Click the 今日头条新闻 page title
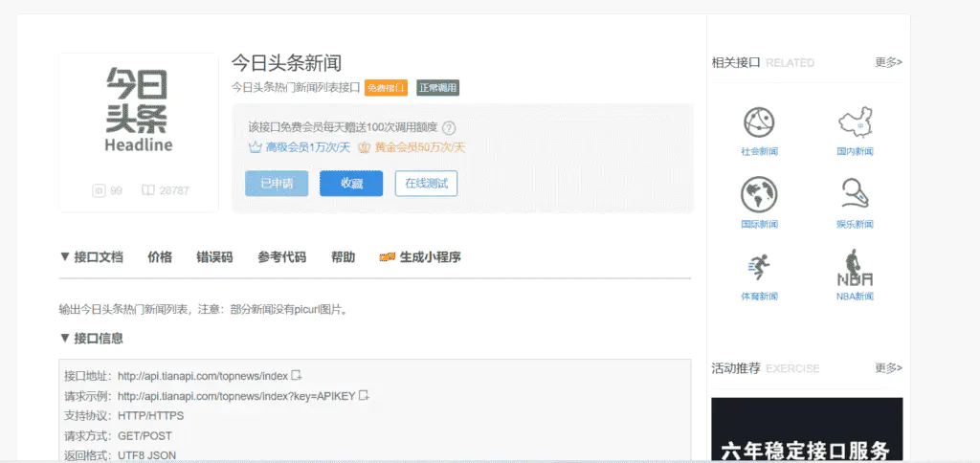This screenshot has width=980, height=463. click(x=286, y=62)
